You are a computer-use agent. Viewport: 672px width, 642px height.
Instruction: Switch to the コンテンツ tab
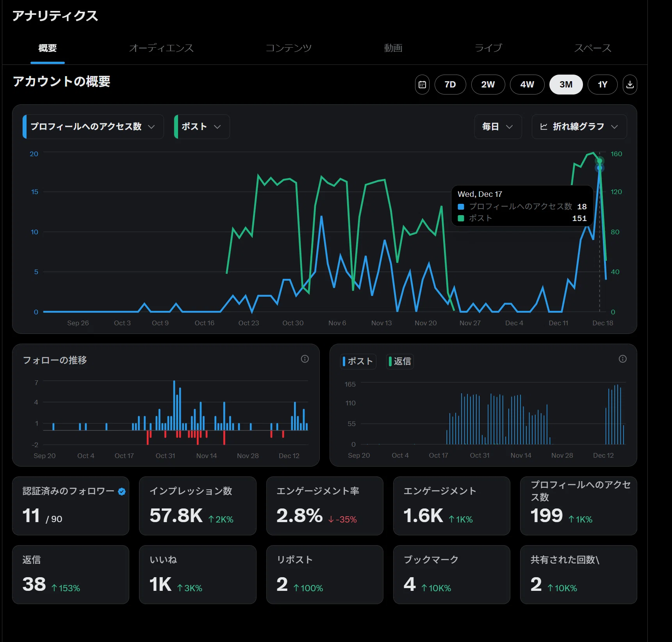click(x=289, y=48)
